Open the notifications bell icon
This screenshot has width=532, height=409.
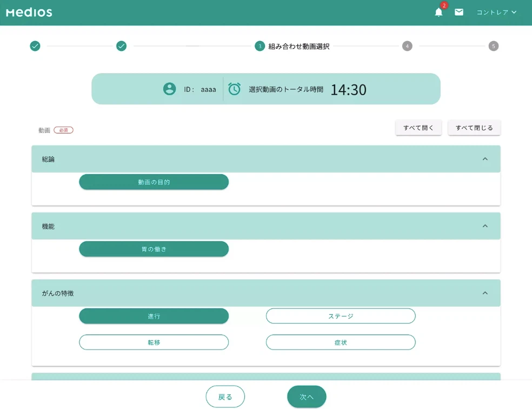[438, 12]
